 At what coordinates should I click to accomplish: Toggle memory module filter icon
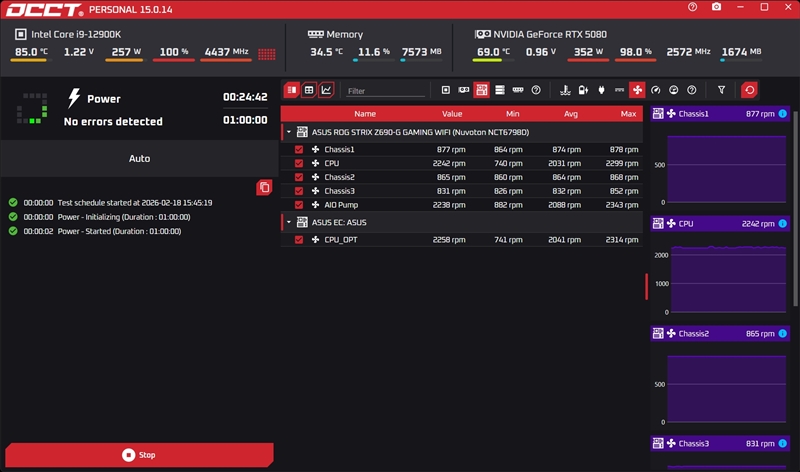[x=518, y=90]
